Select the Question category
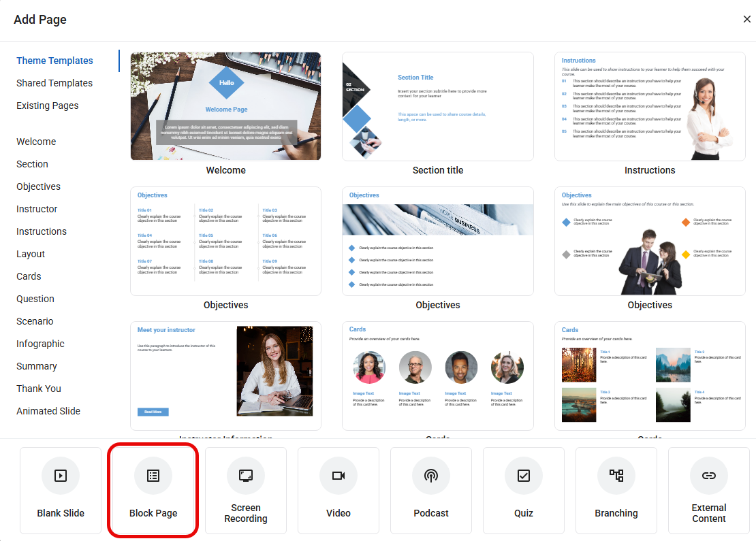Screen dimensions: 756x541 pos(35,299)
